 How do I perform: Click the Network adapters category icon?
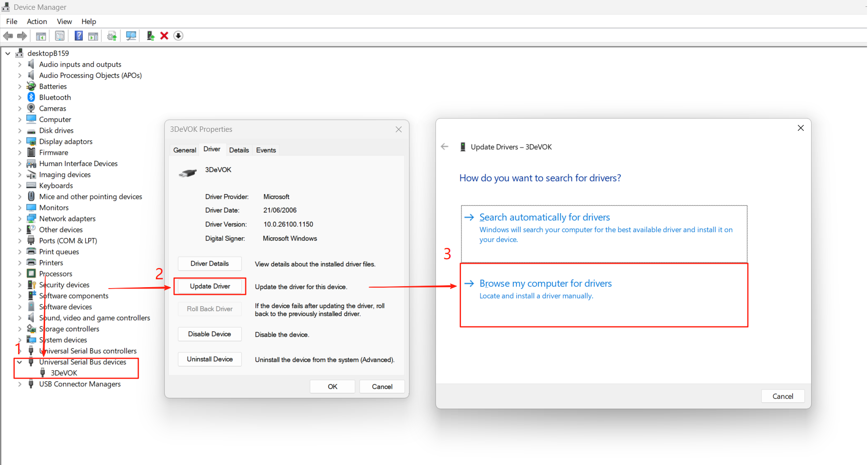31,219
